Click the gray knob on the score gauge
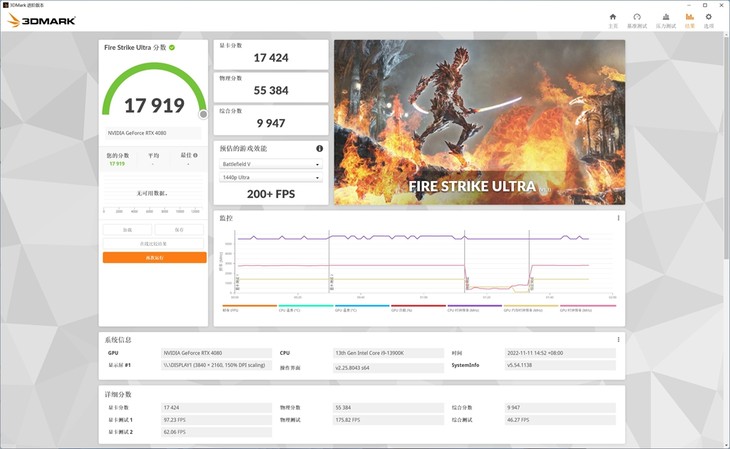The width and height of the screenshot is (730, 449). tap(203, 114)
